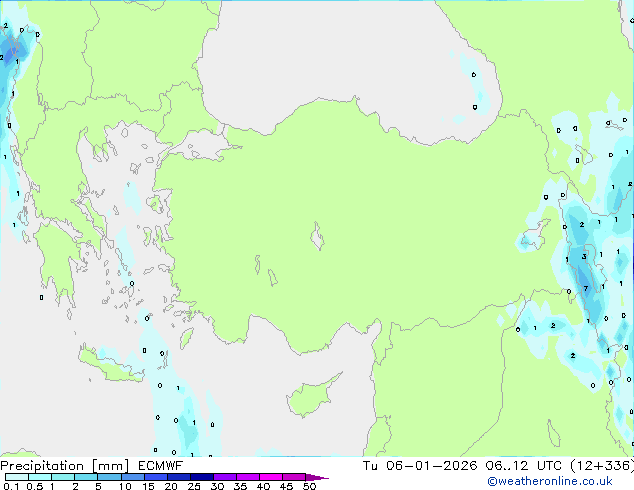634x490 pixels.
Task: Click the legend value '10'
Action: coord(125,486)
